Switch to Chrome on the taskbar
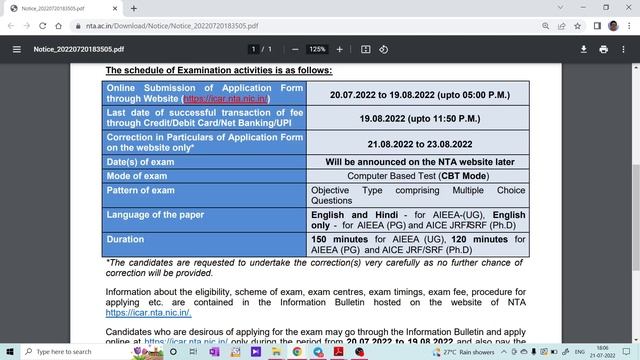This screenshot has height=360, width=640. [297, 351]
